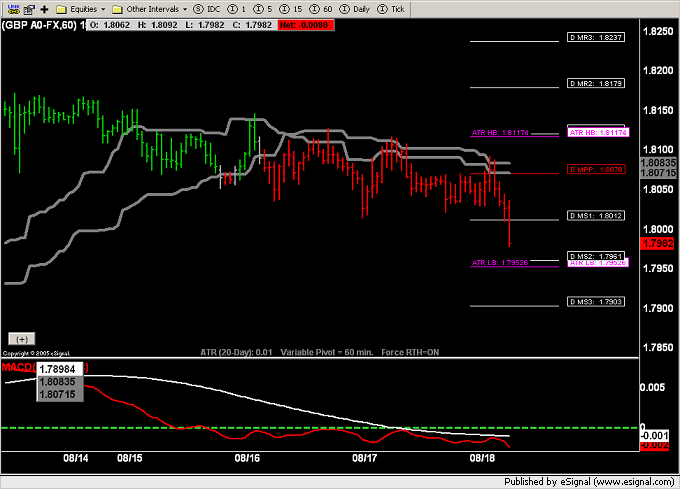Click the L: 1.7982 low value
Screen dimensions: 680x489
[205, 25]
